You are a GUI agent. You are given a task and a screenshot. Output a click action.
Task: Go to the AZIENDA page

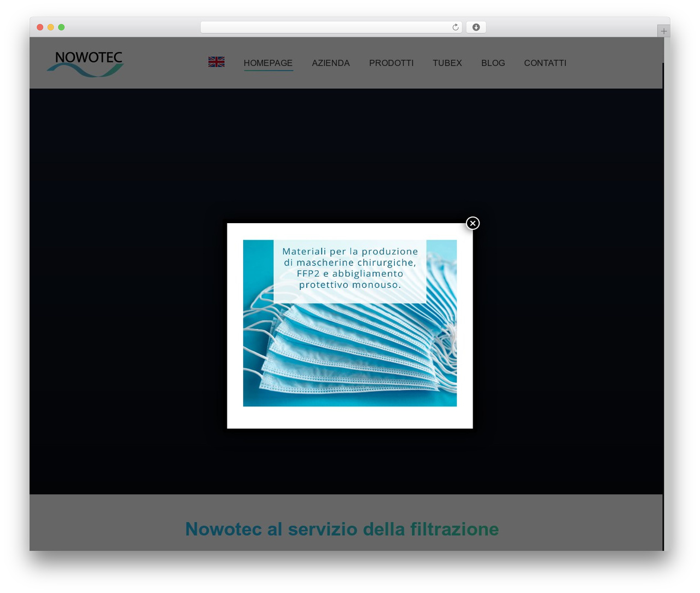point(331,63)
